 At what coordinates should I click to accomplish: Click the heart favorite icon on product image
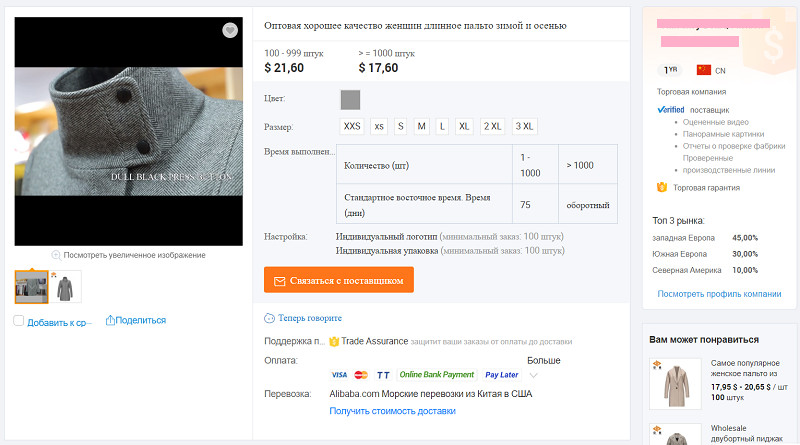(230, 31)
